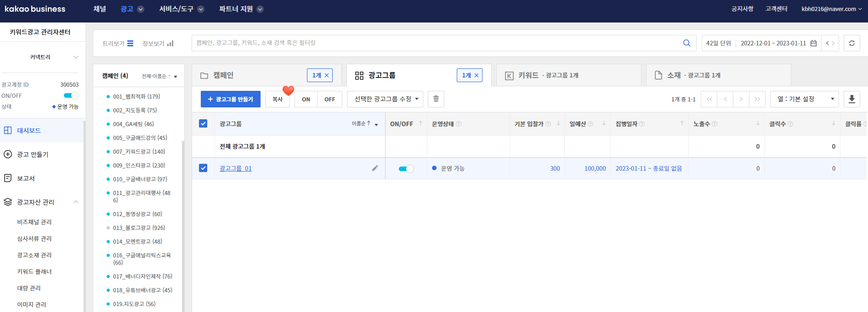Switch to info view (정보보기)
The width and height of the screenshot is (868, 312).
click(158, 43)
